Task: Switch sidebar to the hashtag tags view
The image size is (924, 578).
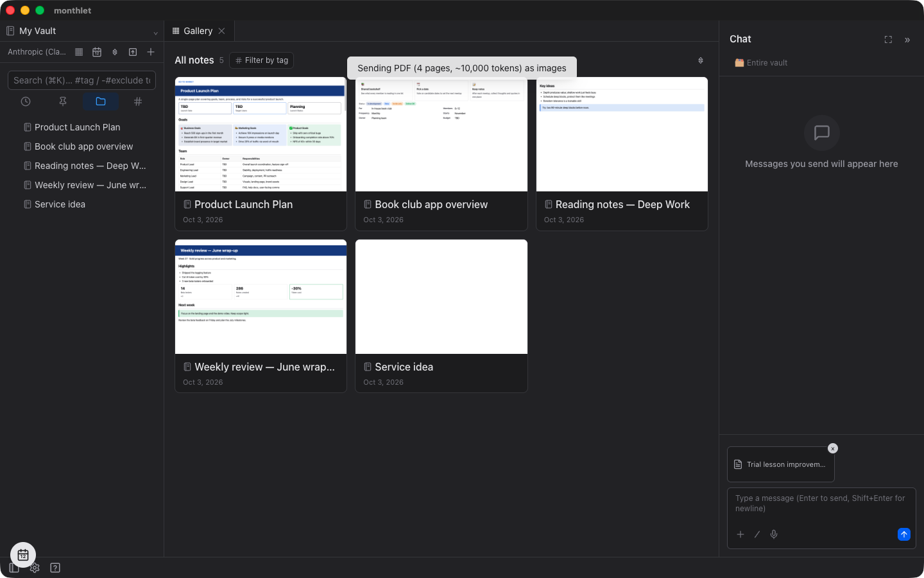Action: [138, 101]
